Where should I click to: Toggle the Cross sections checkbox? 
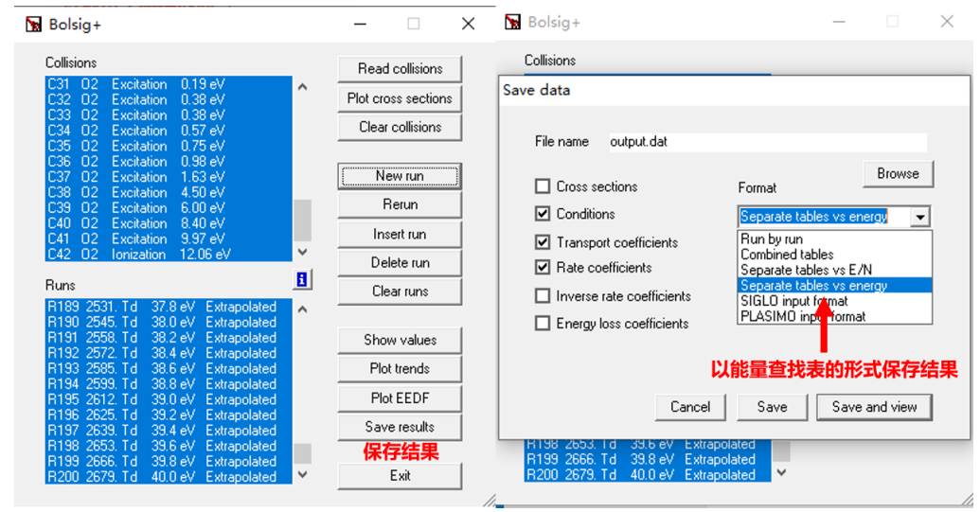click(543, 186)
